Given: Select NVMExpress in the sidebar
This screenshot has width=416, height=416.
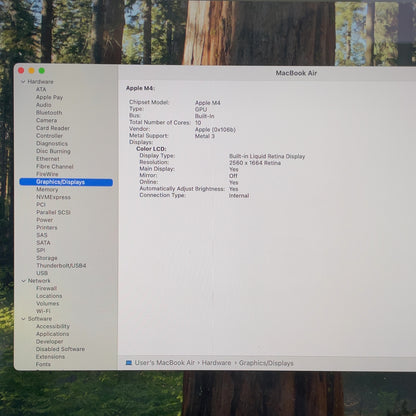Looking at the screenshot, I should coord(53,197).
